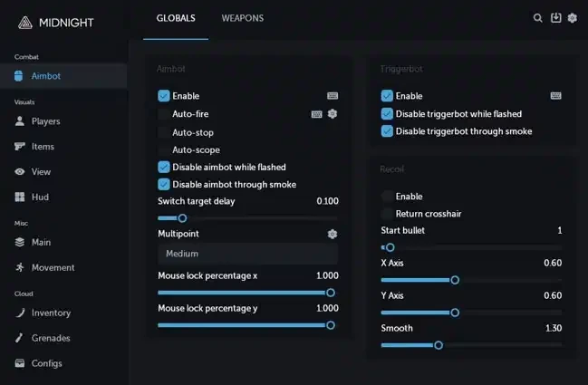
Task: Open the top-right settings gear
Action: 573,17
